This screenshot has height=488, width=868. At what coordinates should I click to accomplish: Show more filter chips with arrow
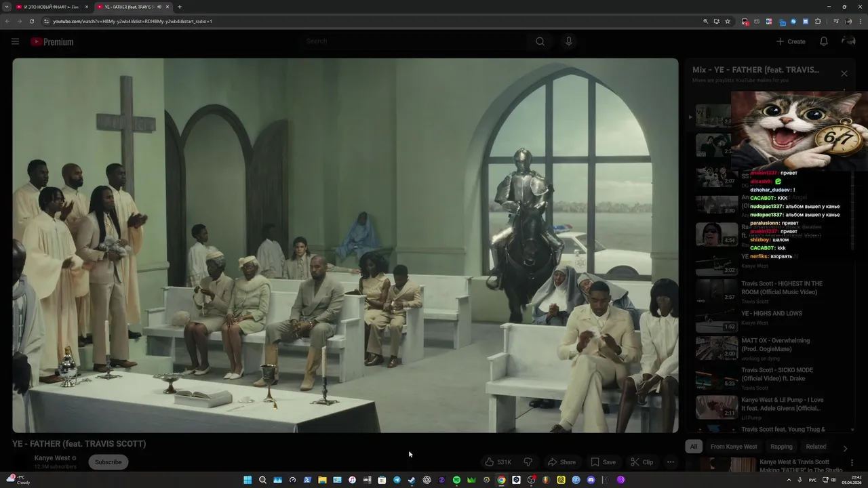pos(845,448)
